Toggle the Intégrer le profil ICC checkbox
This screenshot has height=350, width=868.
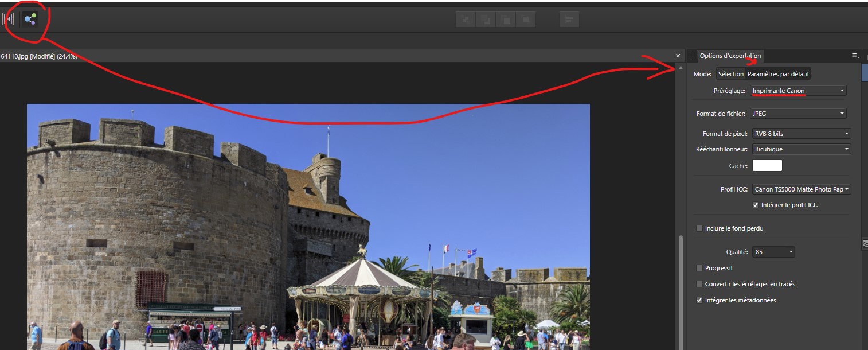756,205
